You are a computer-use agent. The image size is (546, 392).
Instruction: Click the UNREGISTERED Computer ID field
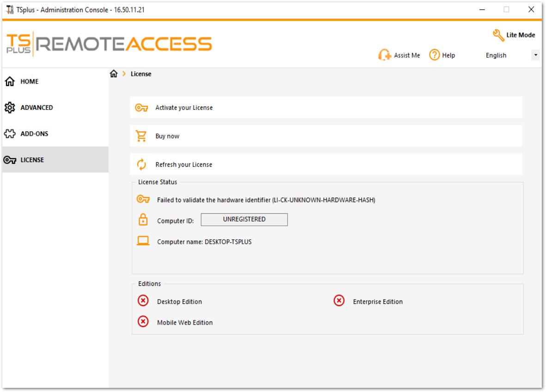[x=244, y=219]
